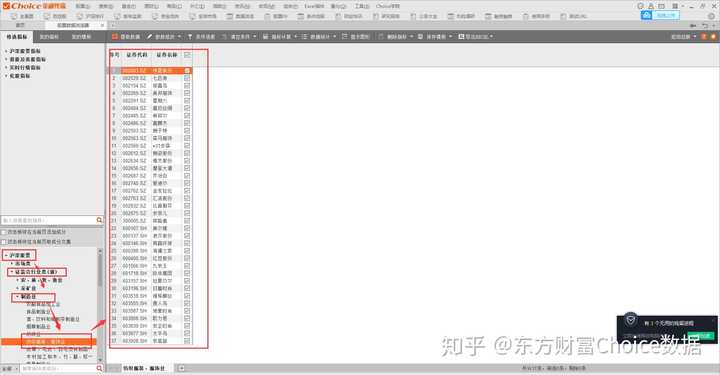720x375 pixels.
Task: Collapse the 沪深股票 node in sector tree
Action: (6, 255)
